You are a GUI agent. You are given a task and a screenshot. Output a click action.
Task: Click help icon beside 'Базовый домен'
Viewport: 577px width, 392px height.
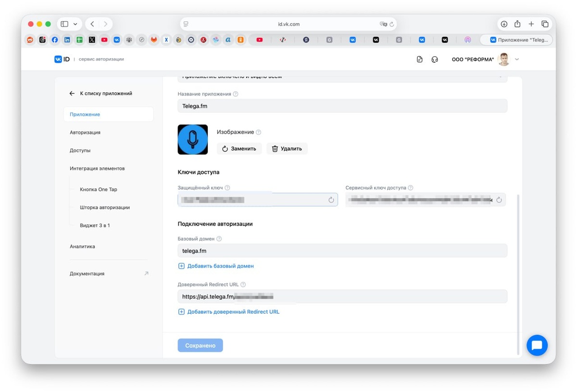click(219, 239)
